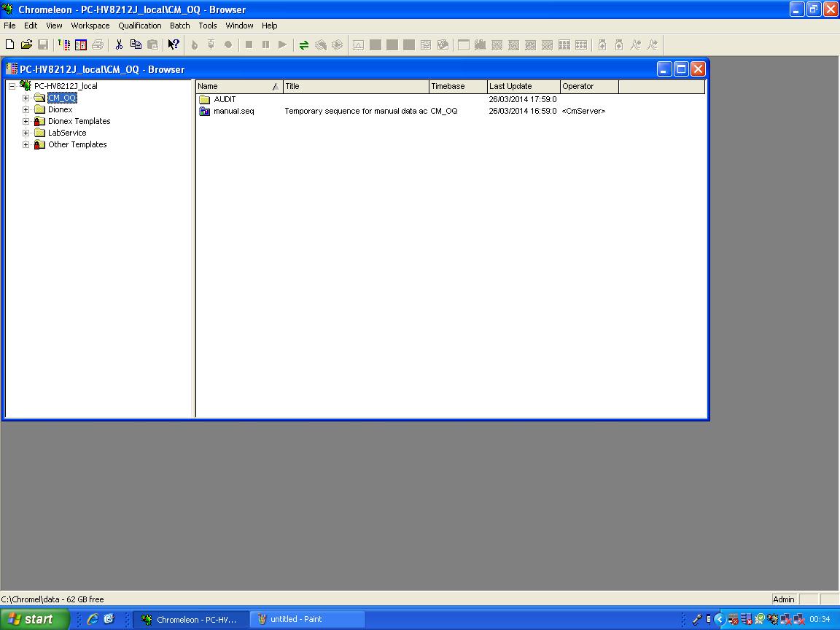The height and width of the screenshot is (630, 840).
Task: Click the last peak-arrow toolbar icon
Action: (x=652, y=45)
